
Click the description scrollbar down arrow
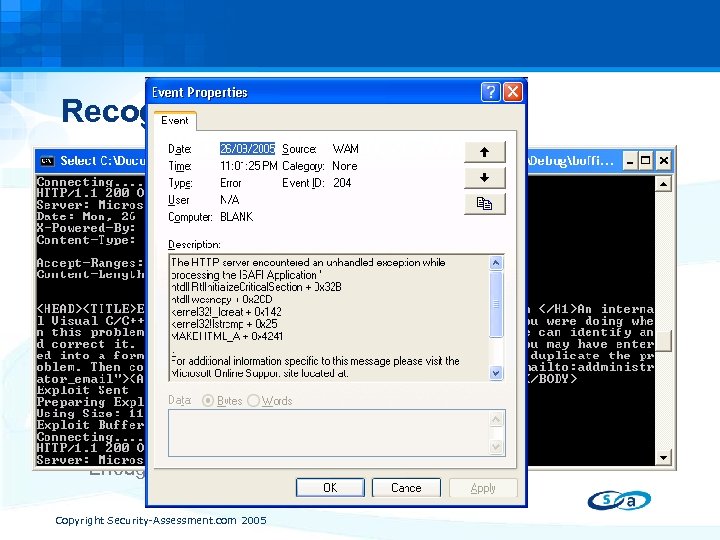coord(496,372)
